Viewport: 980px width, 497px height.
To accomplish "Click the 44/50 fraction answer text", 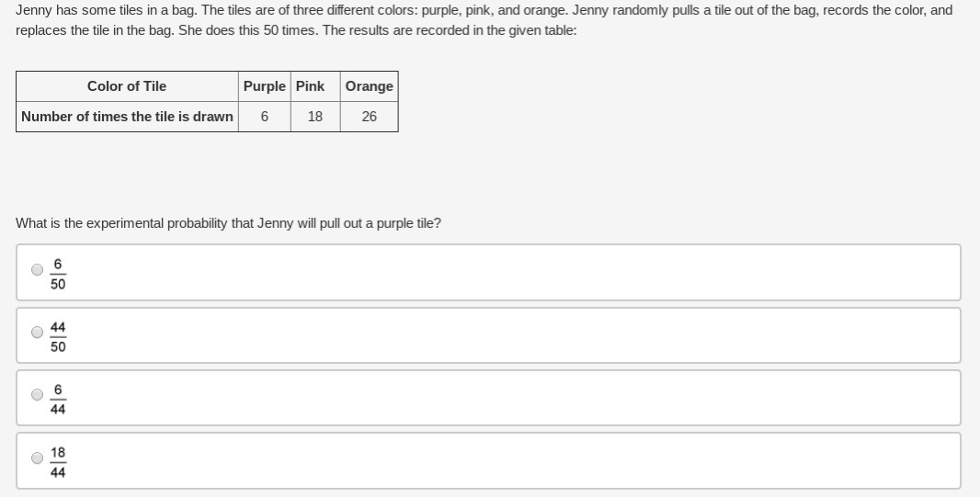I will tap(58, 336).
